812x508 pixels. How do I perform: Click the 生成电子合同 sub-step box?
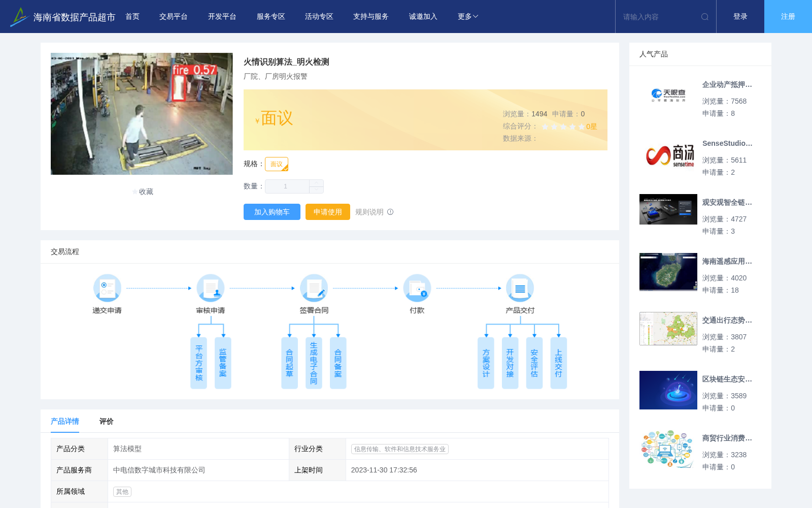(x=314, y=363)
